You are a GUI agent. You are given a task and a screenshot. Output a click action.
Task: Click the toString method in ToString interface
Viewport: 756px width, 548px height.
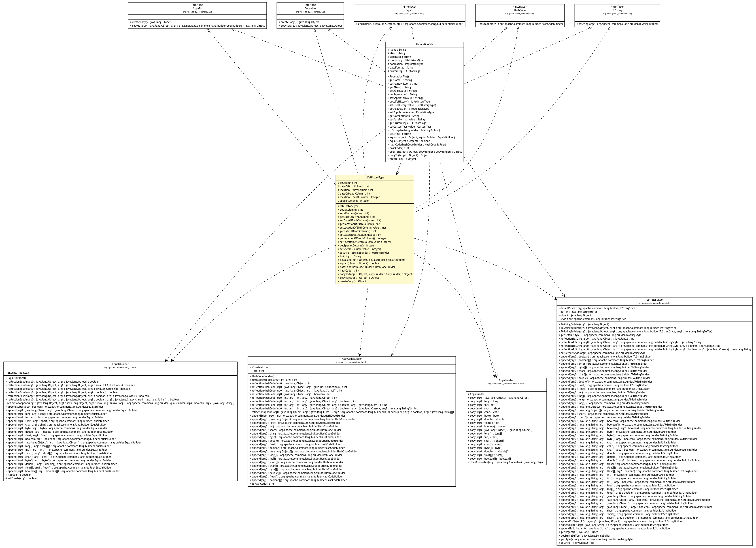(x=617, y=24)
